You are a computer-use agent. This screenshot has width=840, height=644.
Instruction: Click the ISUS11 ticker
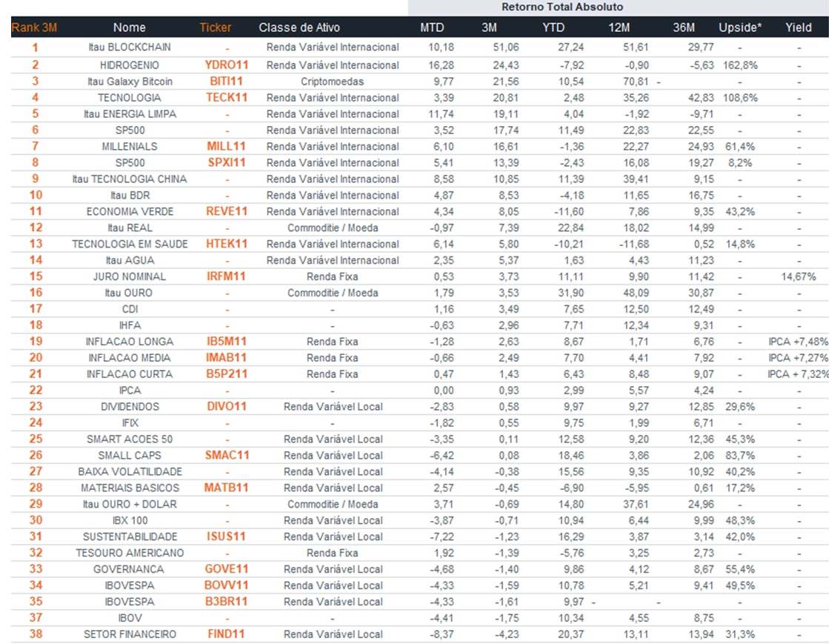227,537
